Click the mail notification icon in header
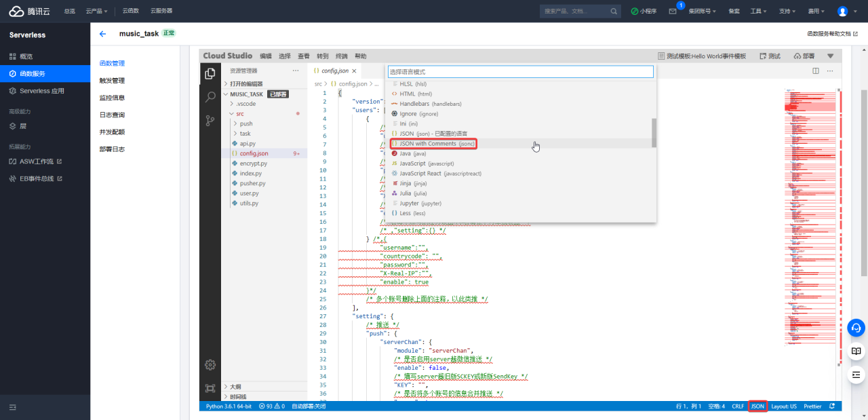 tap(673, 12)
